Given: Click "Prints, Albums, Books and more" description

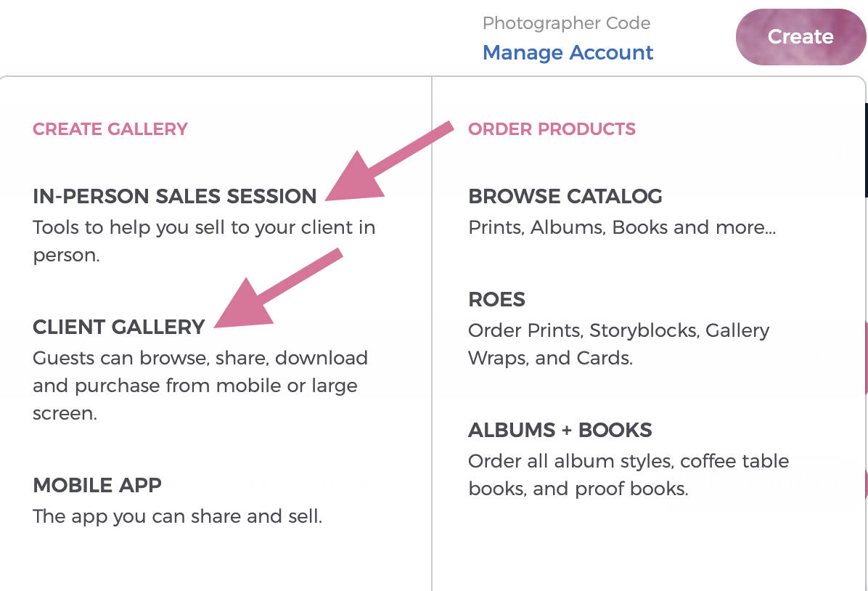Looking at the screenshot, I should 622,227.
